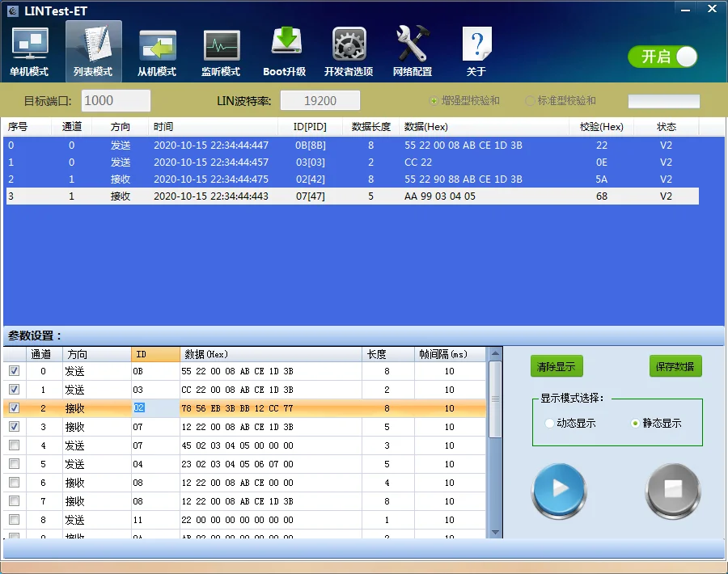Minimize the LINTest-ET window
Screen dimensions: 728x574
pos(685,10)
